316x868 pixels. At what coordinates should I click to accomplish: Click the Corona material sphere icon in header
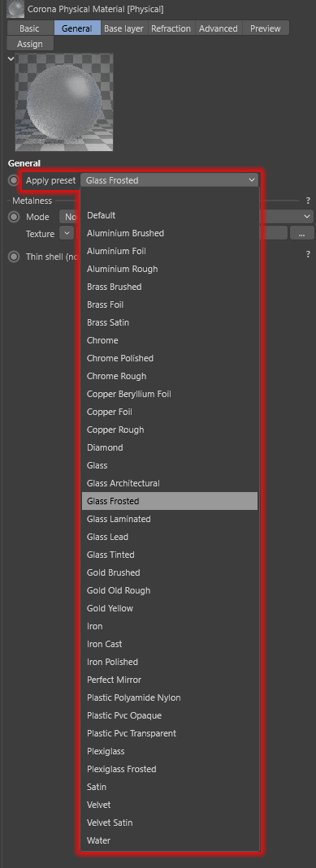15,9
